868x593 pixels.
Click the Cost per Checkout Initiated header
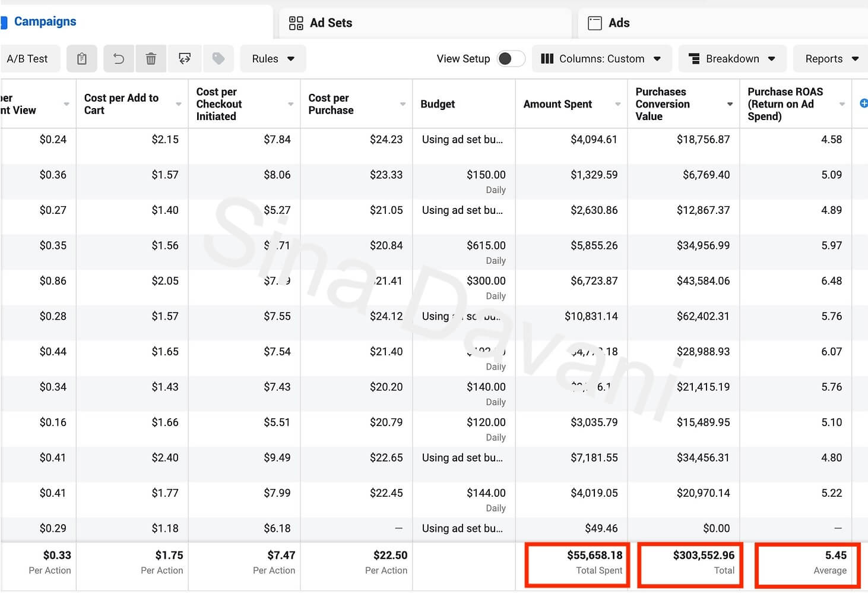pyautogui.click(x=218, y=104)
